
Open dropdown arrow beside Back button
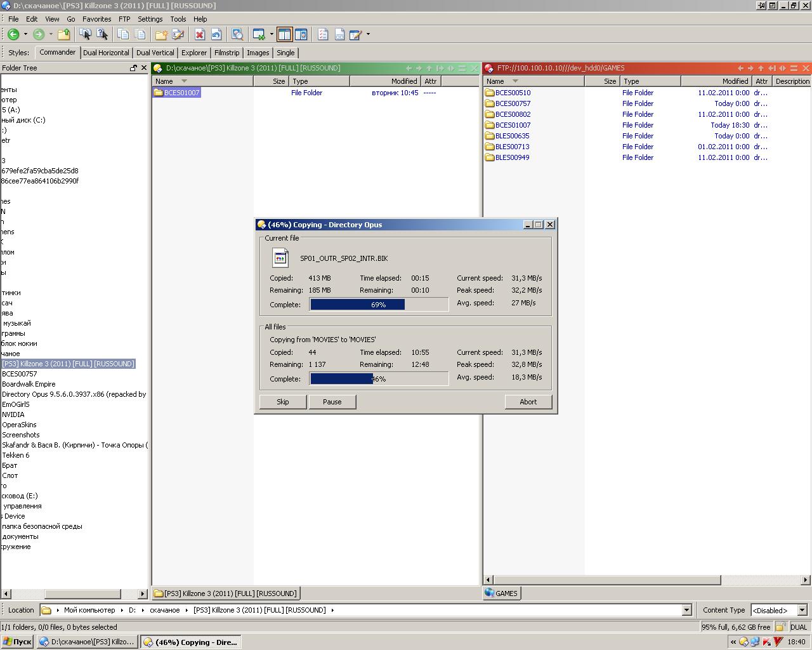tap(25, 34)
